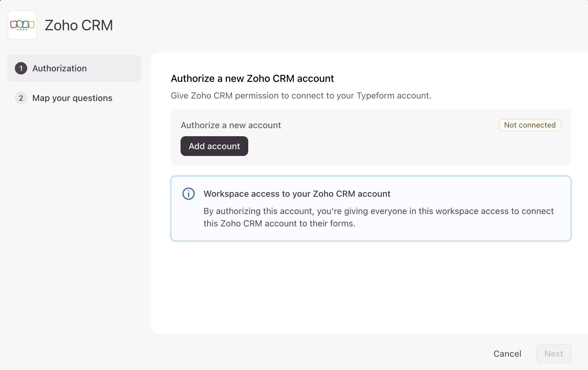
Task: Click the step 1 number badge
Action: point(21,68)
